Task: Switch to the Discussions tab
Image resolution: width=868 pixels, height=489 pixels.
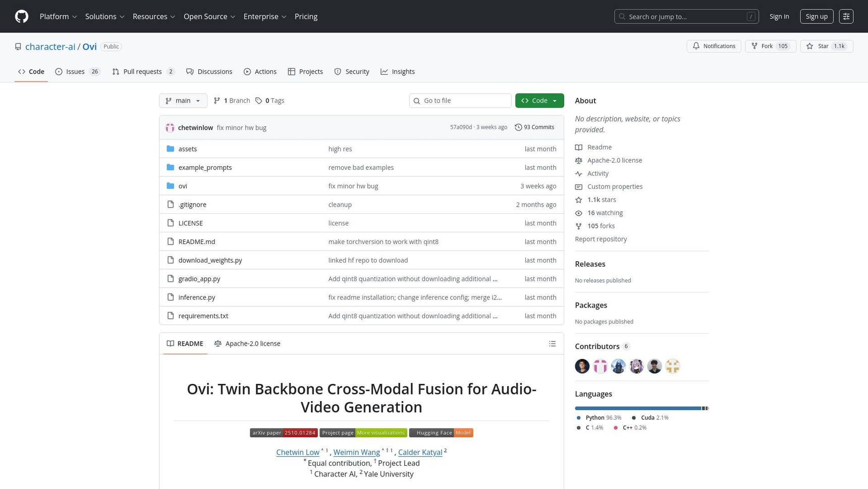Action: (x=209, y=72)
